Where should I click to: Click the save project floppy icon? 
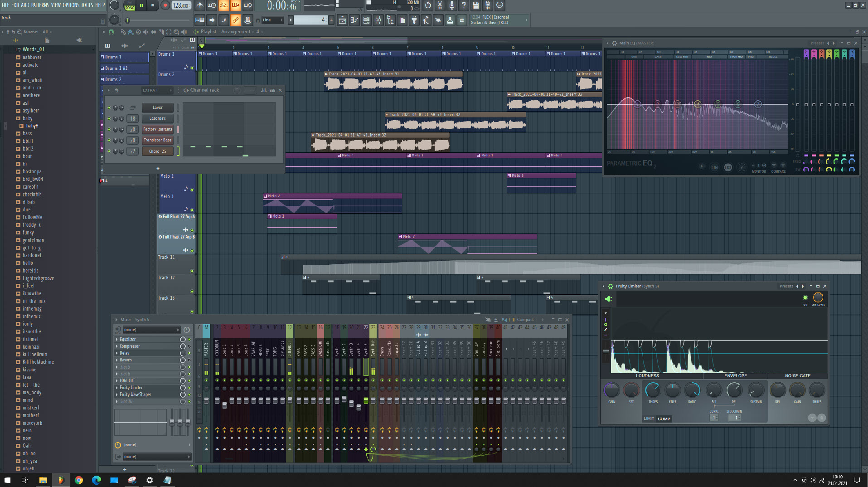475,5
